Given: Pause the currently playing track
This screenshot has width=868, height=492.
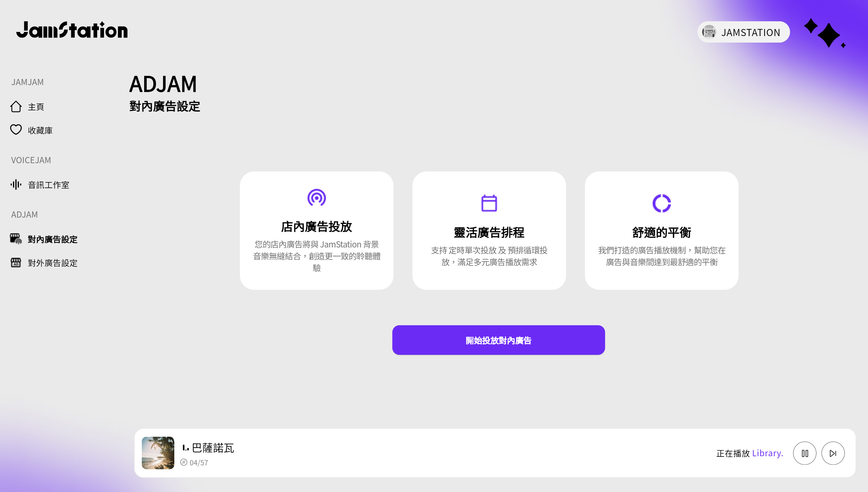Looking at the screenshot, I should (804, 453).
